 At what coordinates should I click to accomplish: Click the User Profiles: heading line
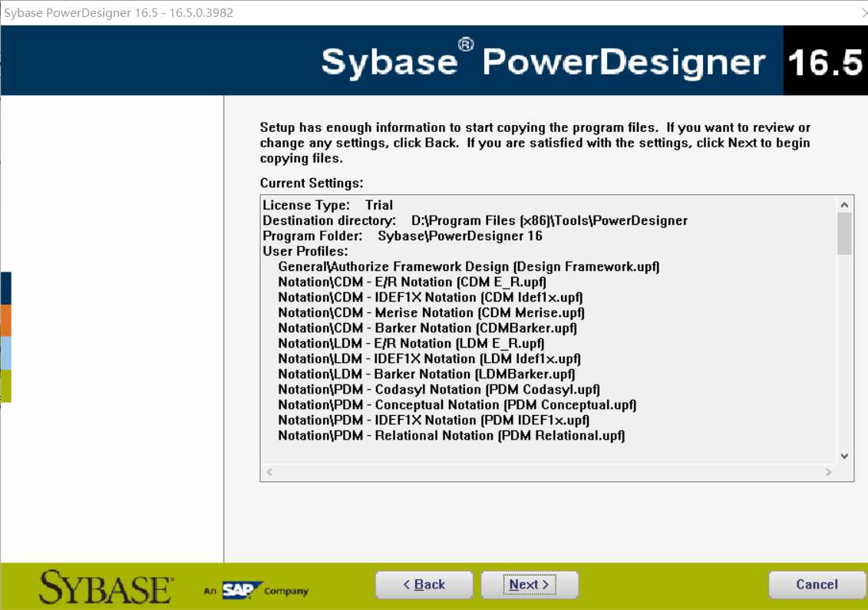coord(305,252)
